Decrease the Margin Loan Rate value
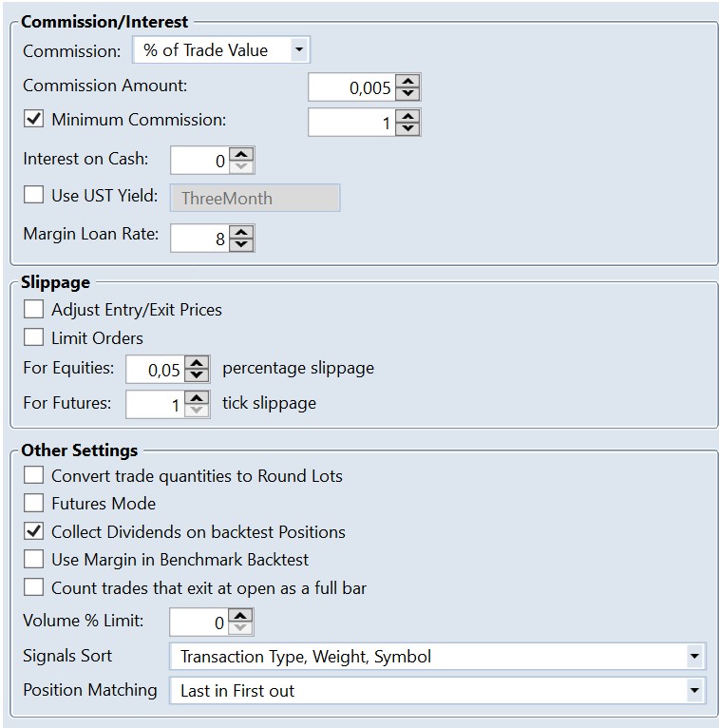 click(241, 245)
